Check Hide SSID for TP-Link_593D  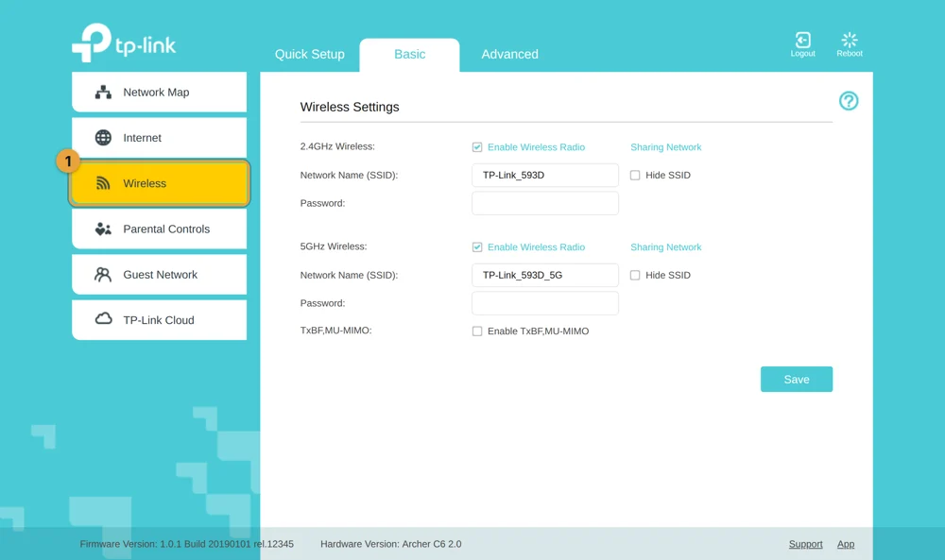click(635, 176)
